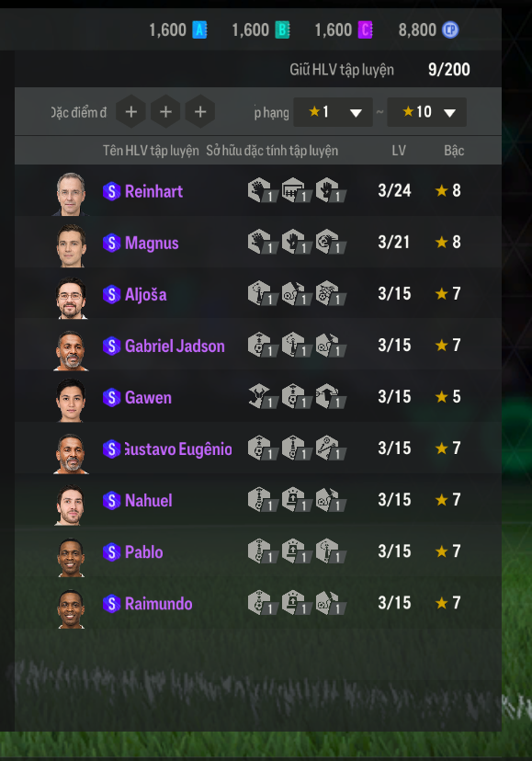Open the maximum star 10 rank dropdown
Image resolution: width=532 pixels, height=761 pixels.
tap(426, 112)
